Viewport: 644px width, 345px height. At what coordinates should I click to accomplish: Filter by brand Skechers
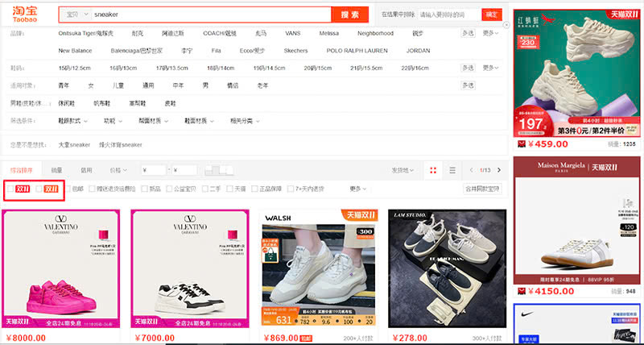click(x=295, y=51)
